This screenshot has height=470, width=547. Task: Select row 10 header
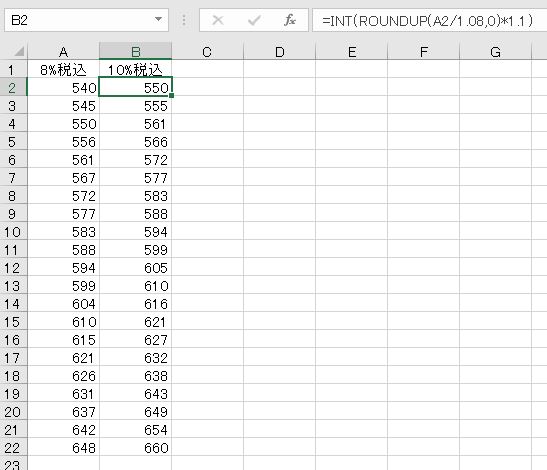tap(14, 232)
